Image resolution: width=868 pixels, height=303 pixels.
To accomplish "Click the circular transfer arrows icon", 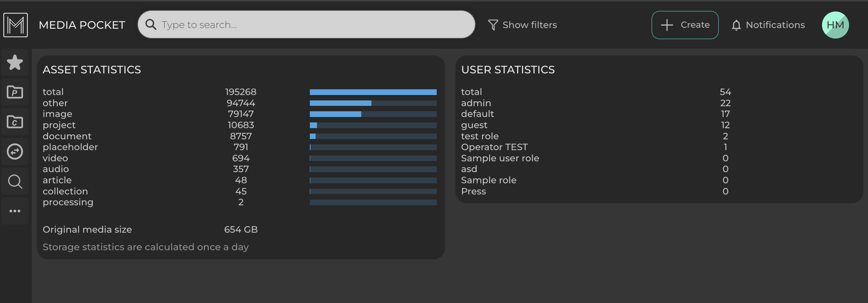I will (x=15, y=151).
